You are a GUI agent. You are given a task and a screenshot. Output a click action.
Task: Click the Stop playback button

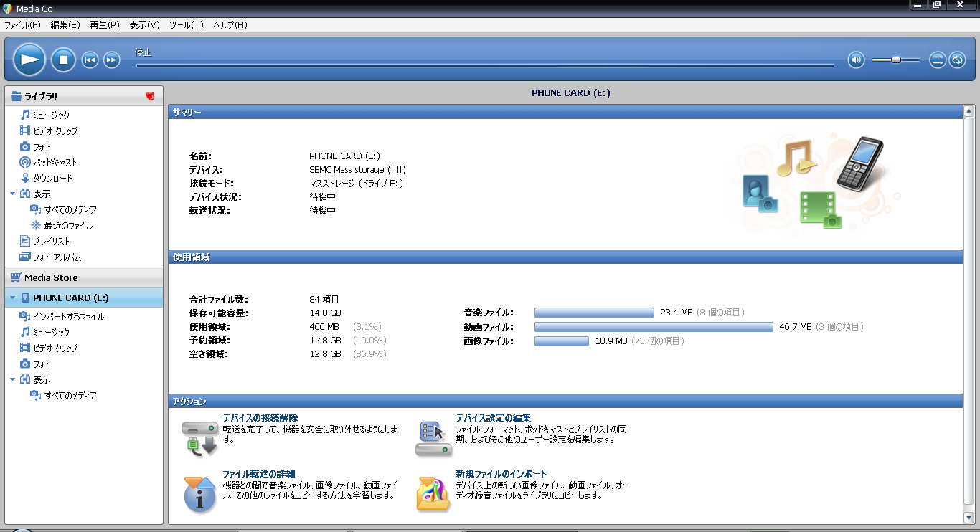pyautogui.click(x=63, y=60)
